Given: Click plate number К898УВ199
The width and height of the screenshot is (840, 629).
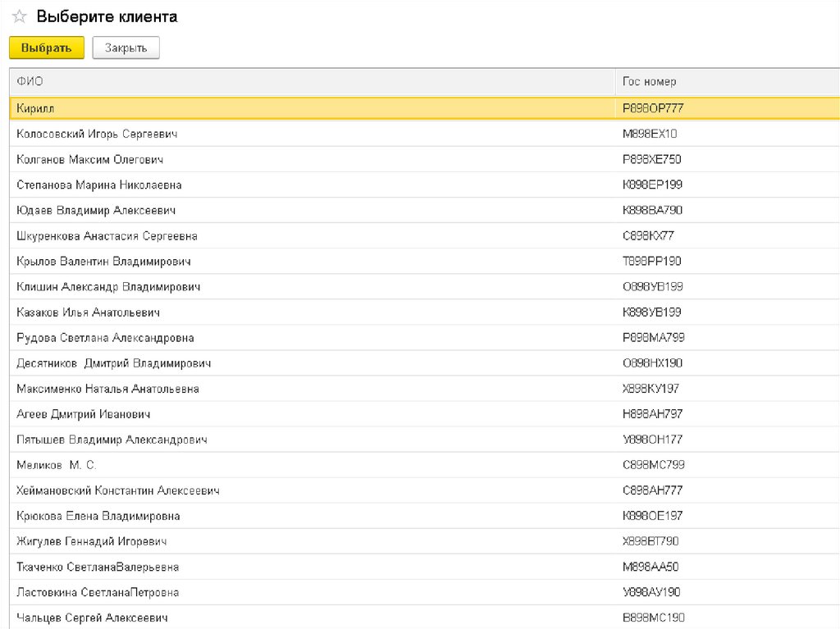Looking at the screenshot, I should tap(652, 312).
